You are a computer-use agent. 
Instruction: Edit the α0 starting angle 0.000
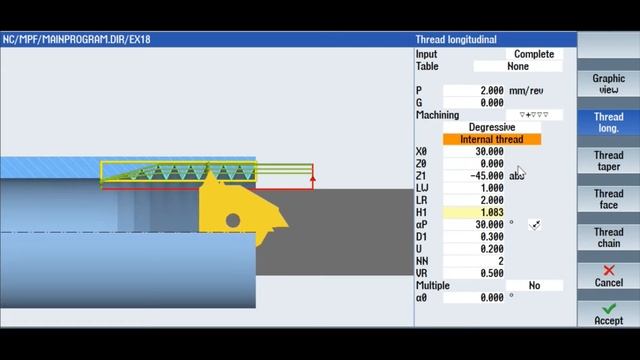[x=474, y=298]
